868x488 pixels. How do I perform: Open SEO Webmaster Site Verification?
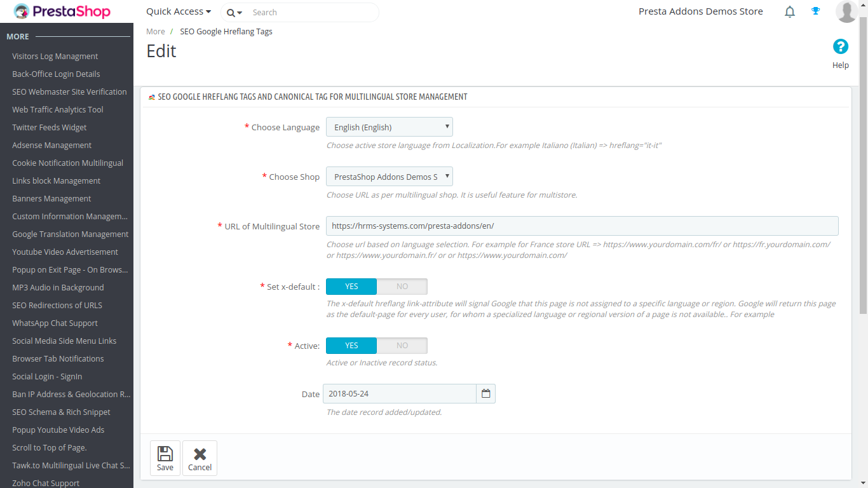coord(69,91)
